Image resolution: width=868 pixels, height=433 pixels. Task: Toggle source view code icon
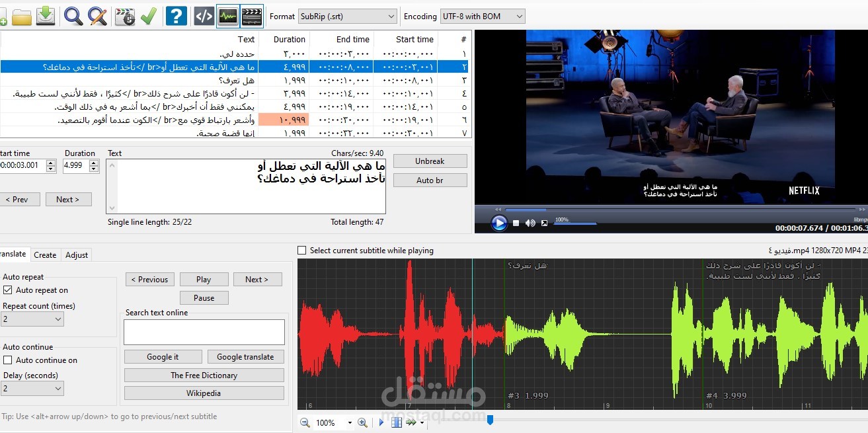(204, 16)
